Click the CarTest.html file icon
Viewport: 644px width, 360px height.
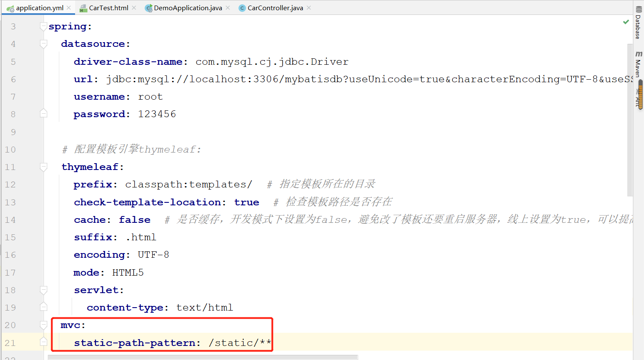click(83, 8)
